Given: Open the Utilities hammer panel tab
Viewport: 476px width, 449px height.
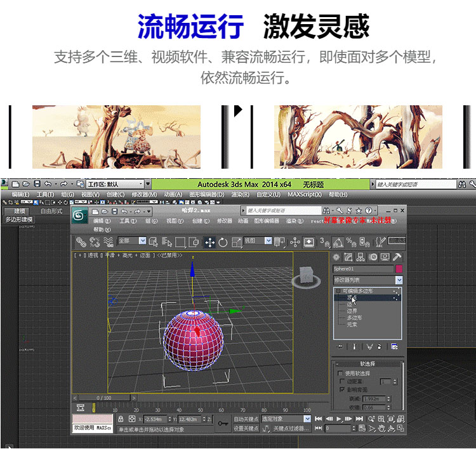Looking at the screenshot, I should click(x=397, y=257).
